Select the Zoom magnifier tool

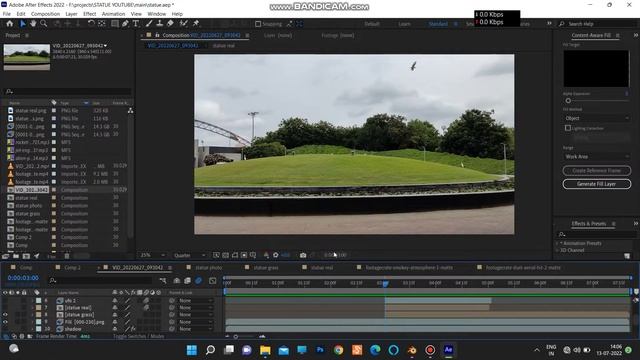(43, 24)
